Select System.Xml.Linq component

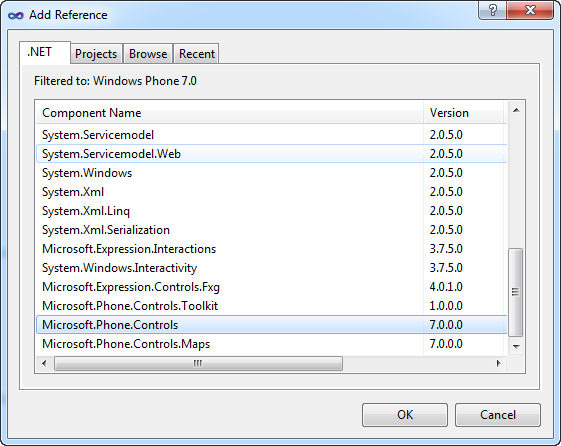(272, 211)
